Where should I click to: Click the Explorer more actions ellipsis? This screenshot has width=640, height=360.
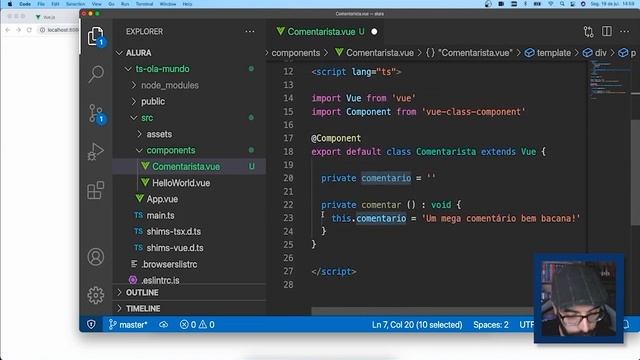250,31
